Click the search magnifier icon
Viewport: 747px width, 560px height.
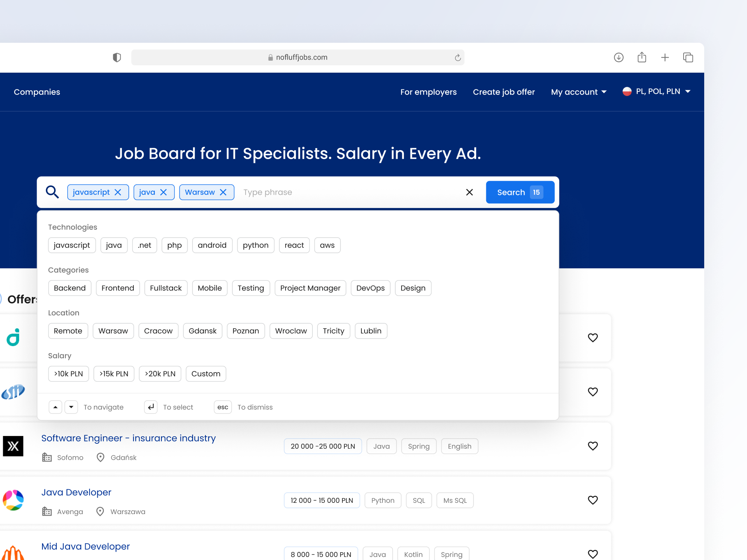pyautogui.click(x=52, y=192)
